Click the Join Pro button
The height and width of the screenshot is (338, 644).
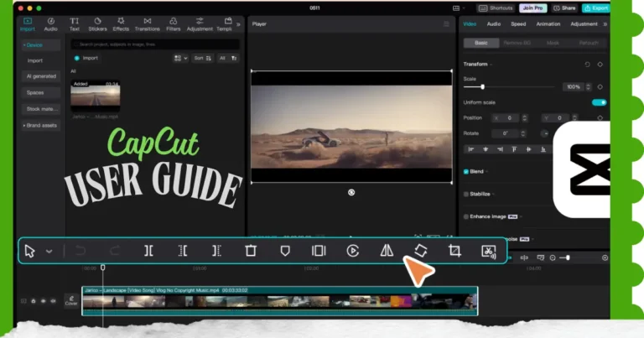[x=532, y=8]
